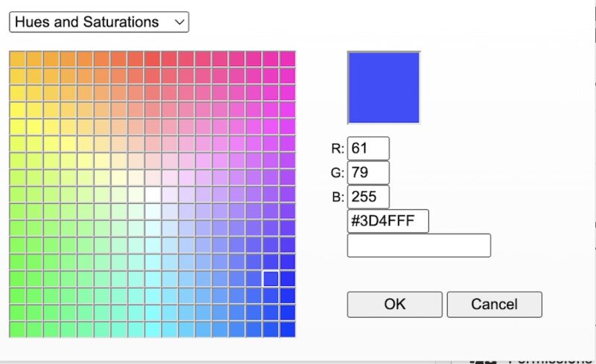Focus the G value field showing 79
The width and height of the screenshot is (596, 364).
coord(368,173)
